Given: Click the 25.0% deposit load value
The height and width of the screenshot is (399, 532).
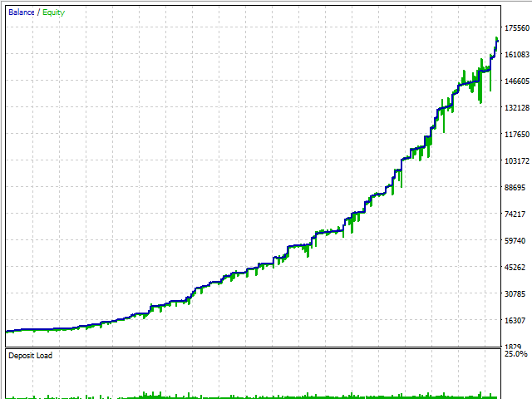Looking at the screenshot, I should coord(516,354).
